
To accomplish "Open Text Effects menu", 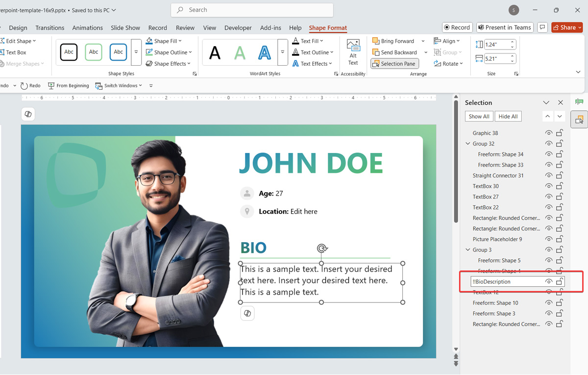I will (x=313, y=64).
